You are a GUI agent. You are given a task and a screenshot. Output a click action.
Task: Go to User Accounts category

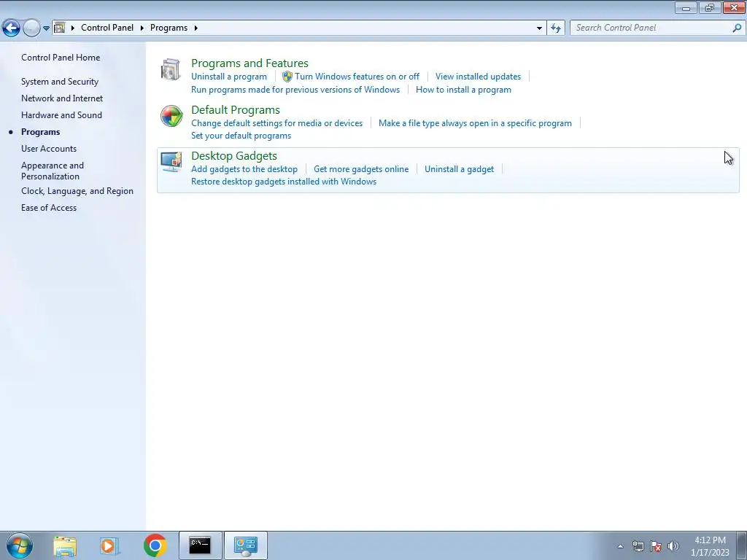49,149
